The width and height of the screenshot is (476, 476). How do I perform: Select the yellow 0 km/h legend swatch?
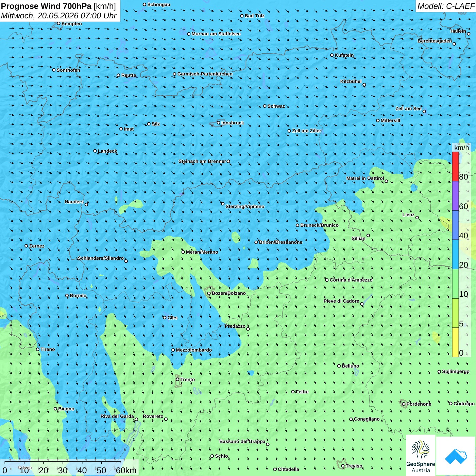point(455,342)
